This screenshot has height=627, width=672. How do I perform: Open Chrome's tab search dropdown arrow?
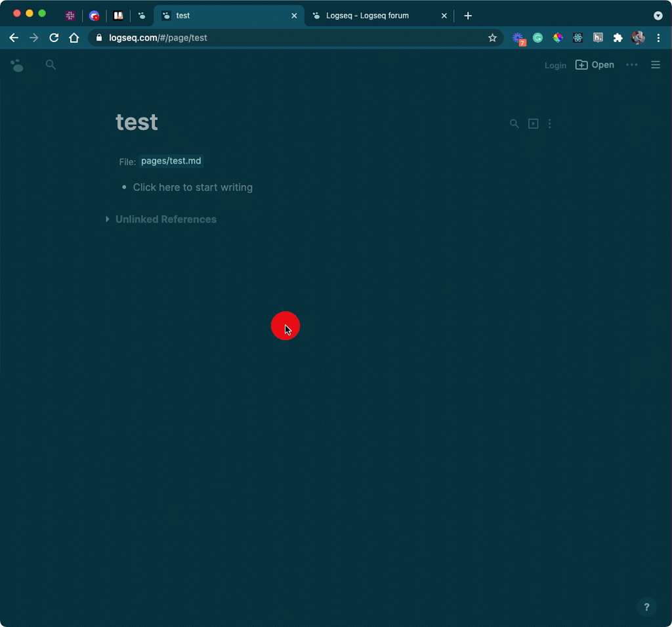(x=658, y=16)
